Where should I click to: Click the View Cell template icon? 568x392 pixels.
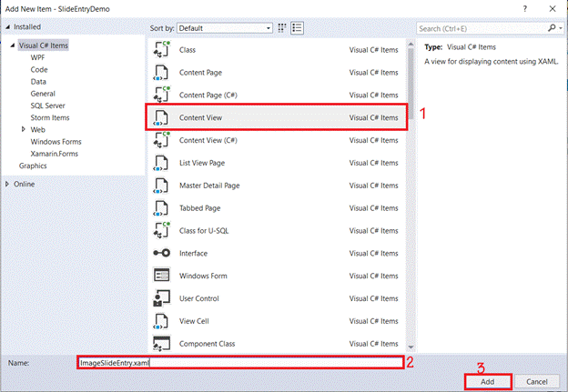[x=161, y=321]
